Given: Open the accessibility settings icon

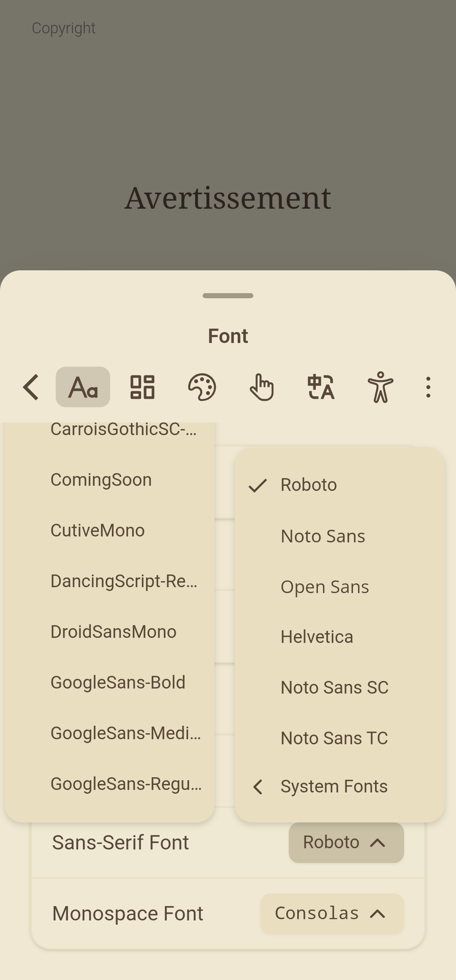Looking at the screenshot, I should click(x=380, y=387).
